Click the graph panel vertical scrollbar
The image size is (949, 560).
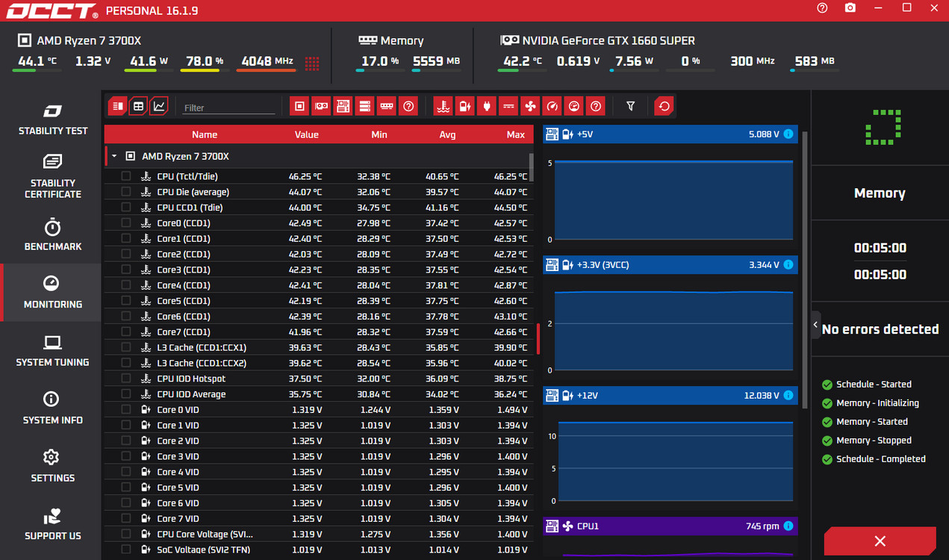(x=804, y=270)
